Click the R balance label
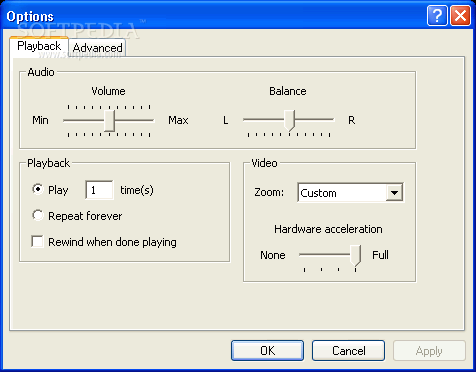Viewport: 476px width, 372px height. pyautogui.click(x=351, y=120)
